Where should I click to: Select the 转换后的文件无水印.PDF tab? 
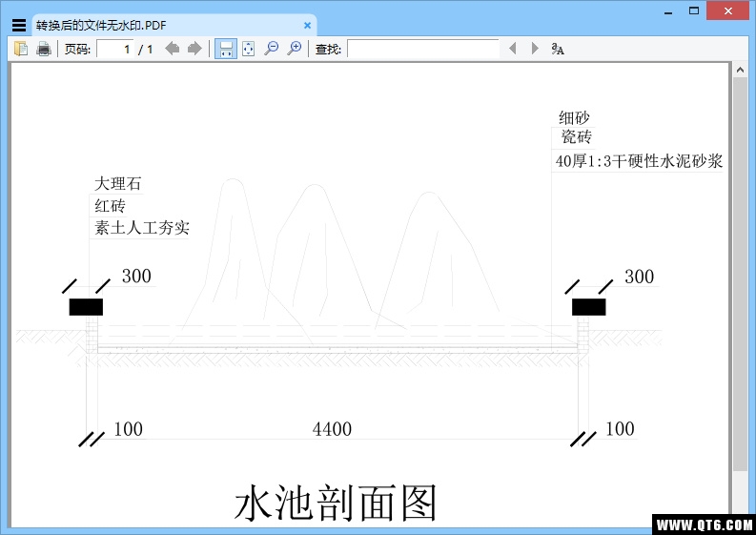point(174,25)
